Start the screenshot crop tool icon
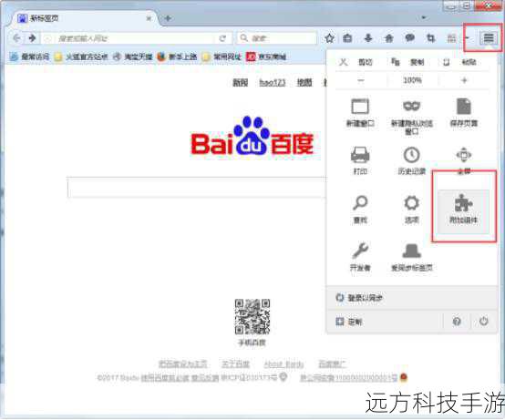505x420 pixels. (430, 38)
